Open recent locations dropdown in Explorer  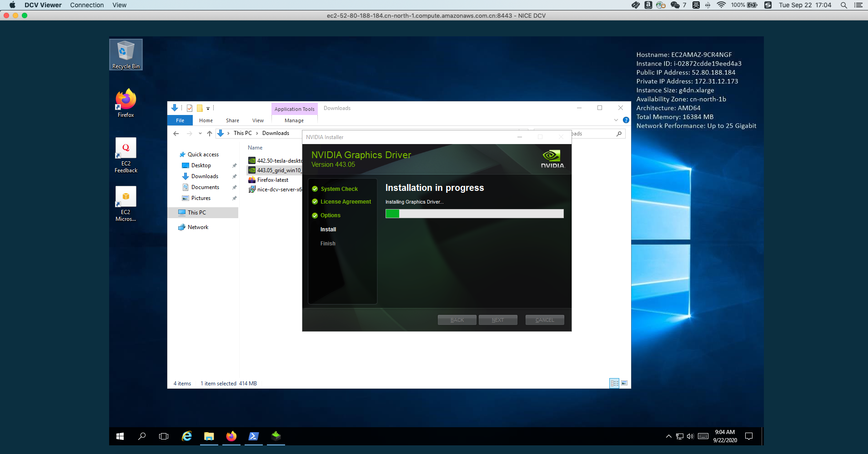click(x=200, y=133)
